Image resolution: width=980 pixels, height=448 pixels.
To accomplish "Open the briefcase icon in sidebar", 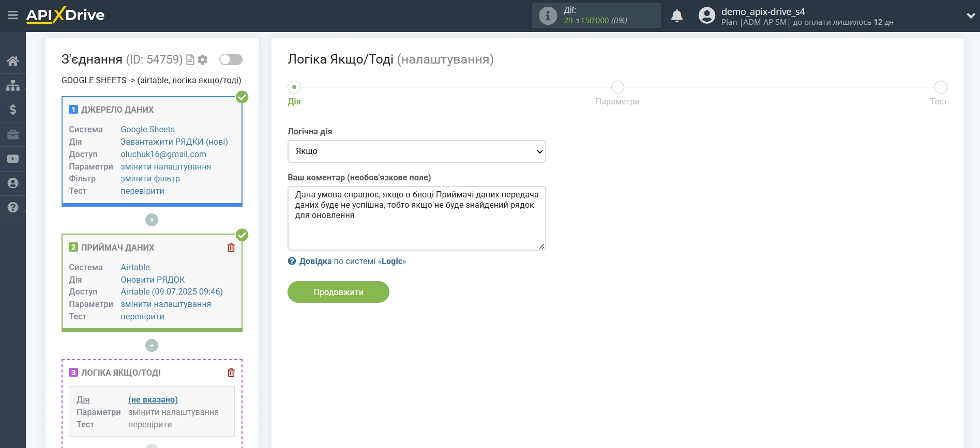I will [13, 134].
